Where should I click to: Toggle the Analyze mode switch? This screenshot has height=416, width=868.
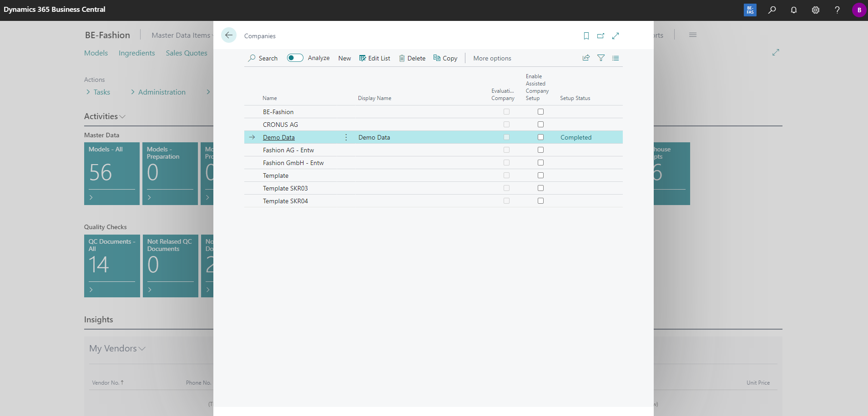coord(295,58)
